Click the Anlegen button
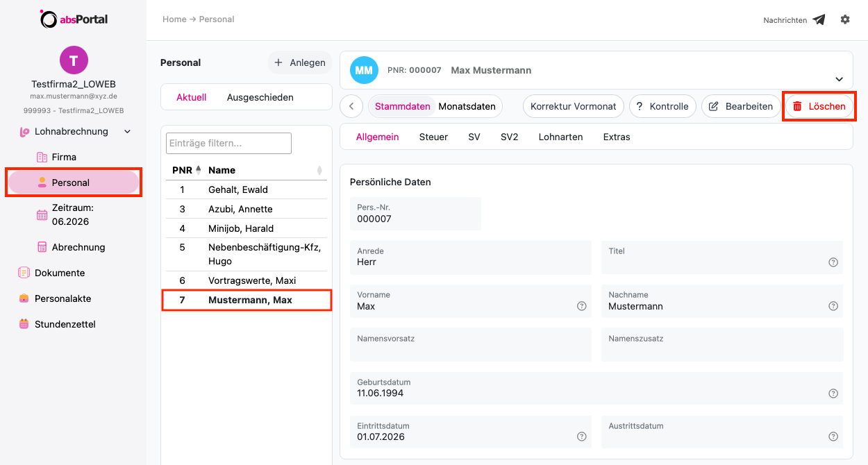Viewport: 868px width, 465px height. [x=300, y=62]
